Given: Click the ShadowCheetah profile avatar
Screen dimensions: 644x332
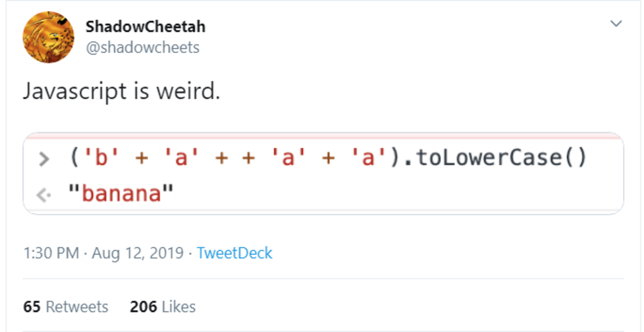Looking at the screenshot, I should point(48,38).
